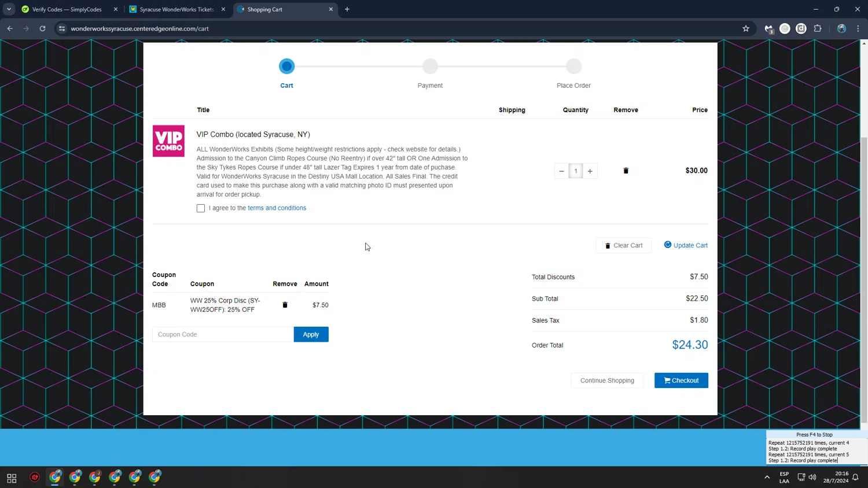Switch to the Chrome window with the 'J' profile badge

click(95, 476)
